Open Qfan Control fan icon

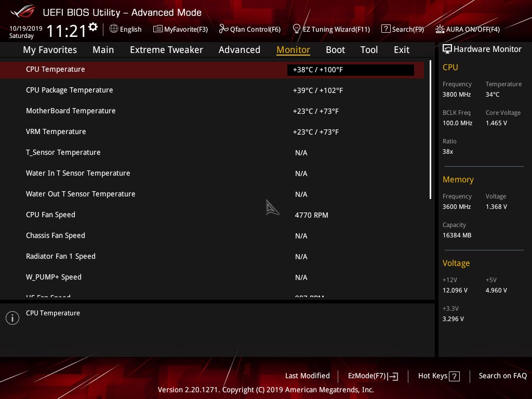(x=224, y=29)
